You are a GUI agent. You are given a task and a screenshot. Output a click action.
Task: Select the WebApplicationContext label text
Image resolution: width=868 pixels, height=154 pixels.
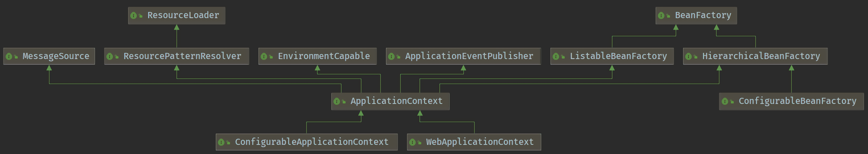[x=480, y=142]
